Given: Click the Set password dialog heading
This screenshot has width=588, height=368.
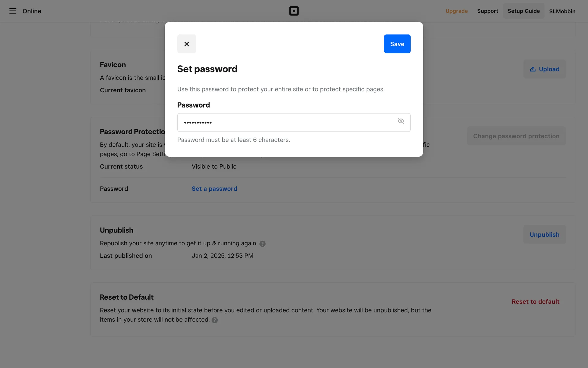Looking at the screenshot, I should coord(207,69).
